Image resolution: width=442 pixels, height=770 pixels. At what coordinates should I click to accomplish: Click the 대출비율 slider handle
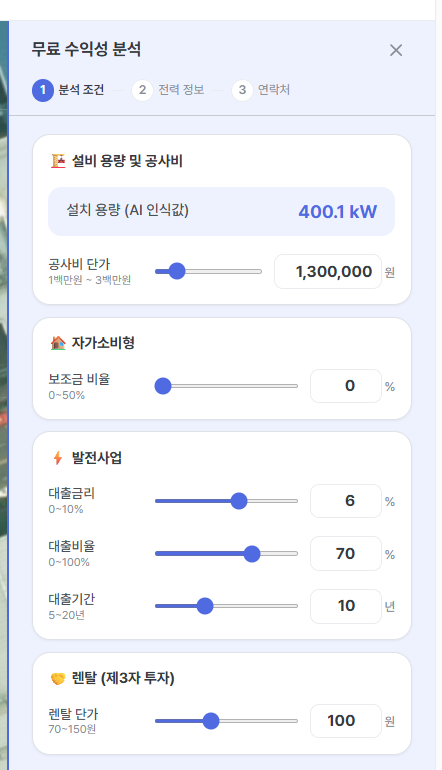(252, 553)
